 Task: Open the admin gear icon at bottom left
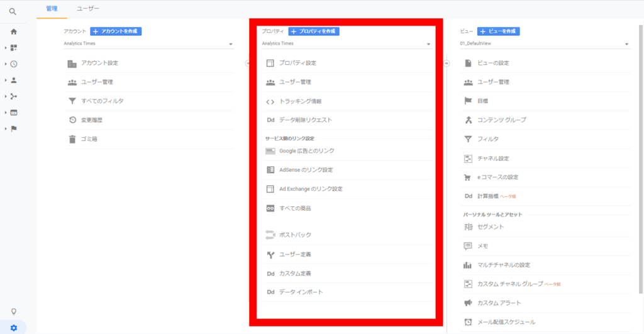click(13, 328)
